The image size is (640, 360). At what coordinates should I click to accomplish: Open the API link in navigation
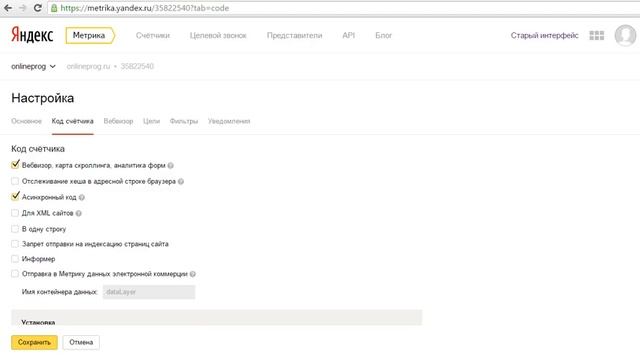click(348, 36)
